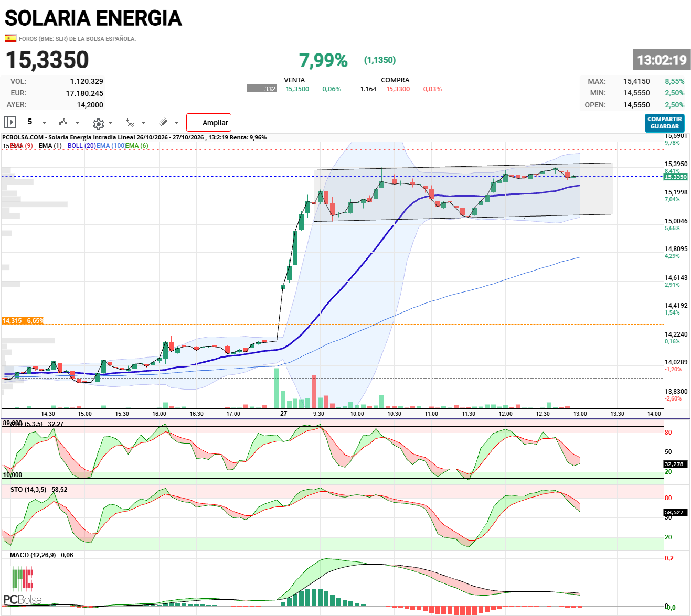
Task: Click the EMA (6) indicator label
Action: [x=137, y=146]
